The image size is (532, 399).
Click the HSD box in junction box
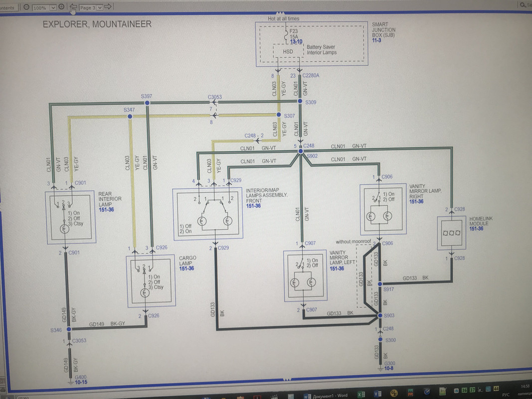[x=288, y=51]
